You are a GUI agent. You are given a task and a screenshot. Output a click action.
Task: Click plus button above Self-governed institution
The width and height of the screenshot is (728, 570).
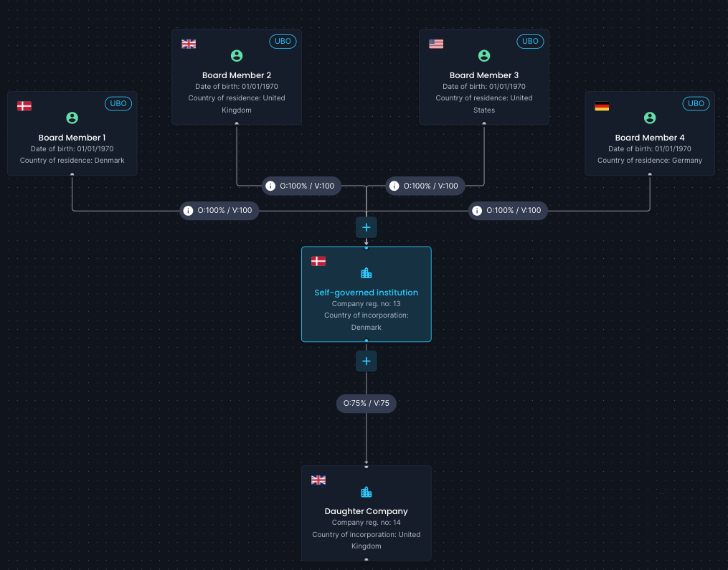[366, 227]
